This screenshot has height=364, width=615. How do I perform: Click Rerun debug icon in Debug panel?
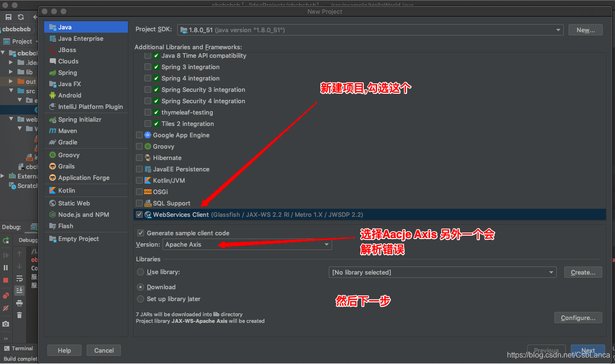pyautogui.click(x=6, y=240)
